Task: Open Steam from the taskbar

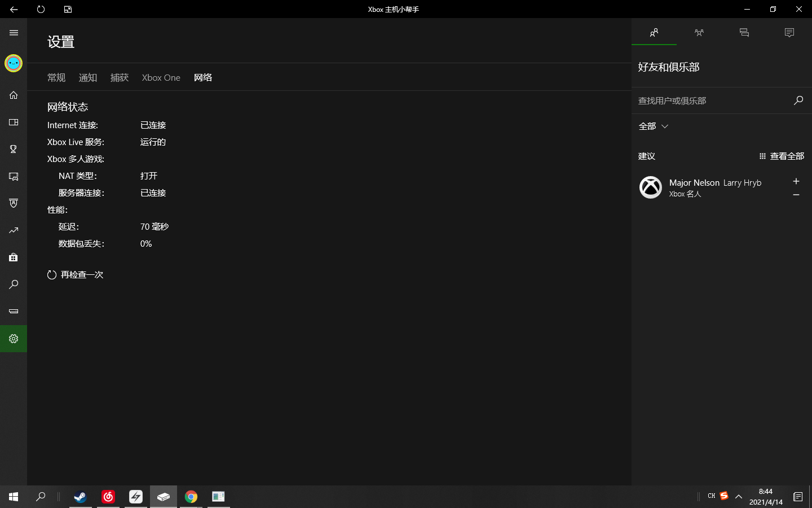Action: (x=81, y=497)
